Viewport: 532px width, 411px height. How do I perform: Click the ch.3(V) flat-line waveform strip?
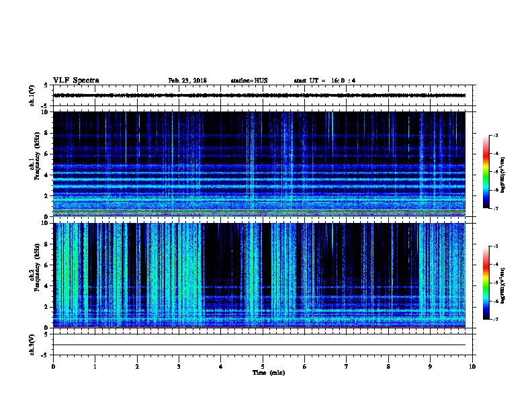[263, 345]
